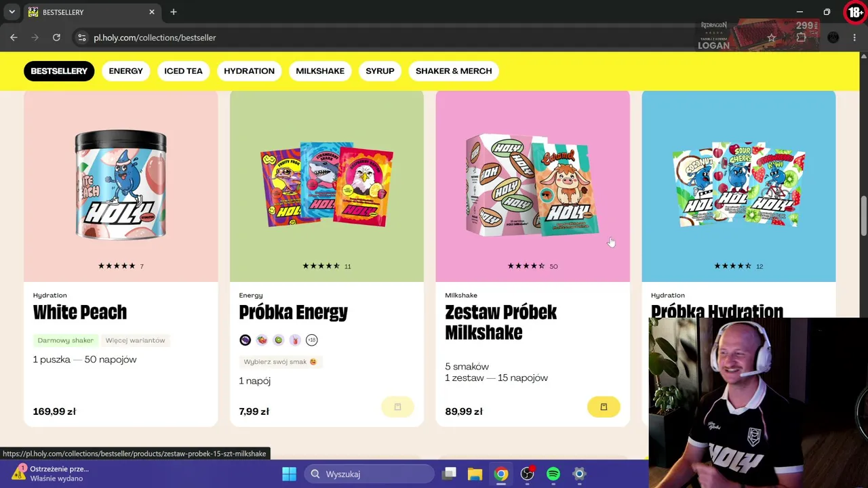Open the MILKSHAKE category

(x=320, y=71)
